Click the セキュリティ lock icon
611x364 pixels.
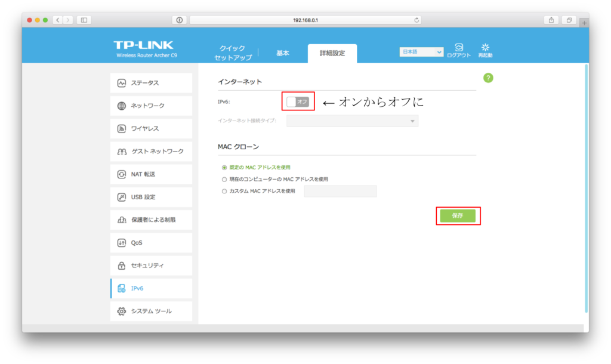(x=122, y=266)
